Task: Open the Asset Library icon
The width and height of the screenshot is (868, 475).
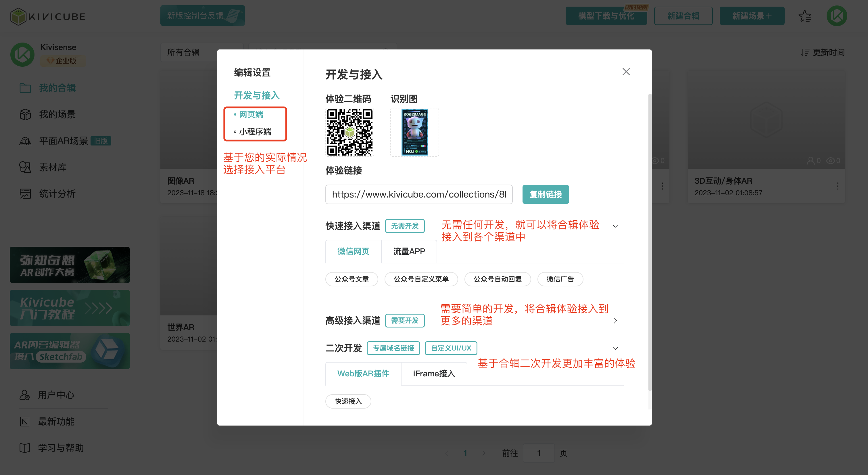Action: coord(25,167)
